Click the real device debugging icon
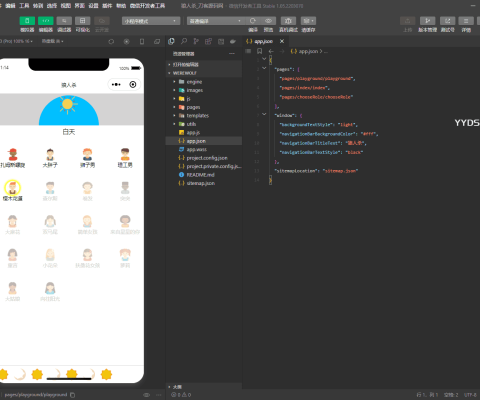Screen dimensions: 480x400 coord(288,21)
